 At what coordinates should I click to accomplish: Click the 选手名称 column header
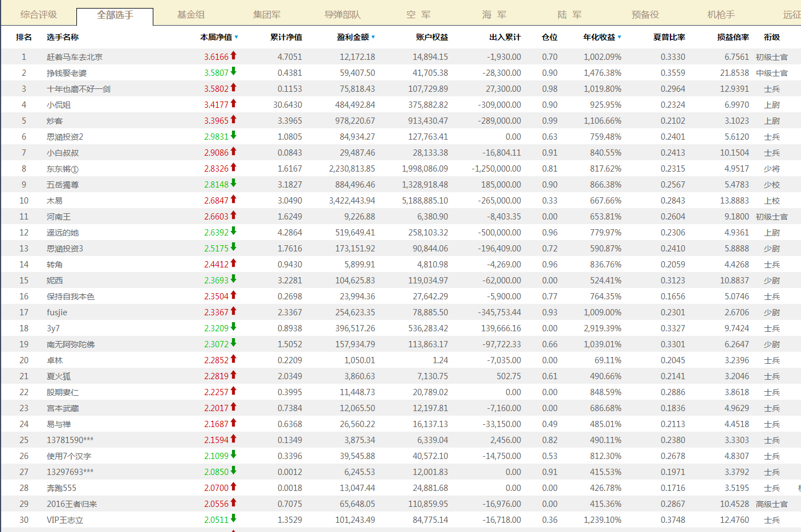click(63, 37)
